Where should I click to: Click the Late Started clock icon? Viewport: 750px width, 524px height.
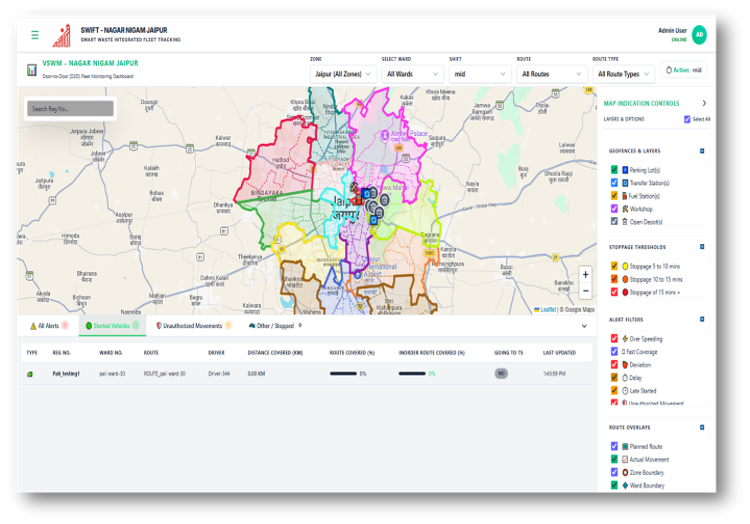pos(625,390)
